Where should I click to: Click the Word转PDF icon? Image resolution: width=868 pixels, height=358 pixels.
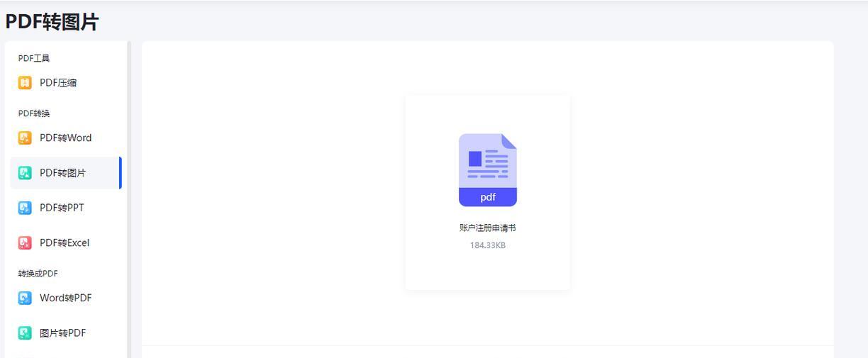tap(25, 298)
